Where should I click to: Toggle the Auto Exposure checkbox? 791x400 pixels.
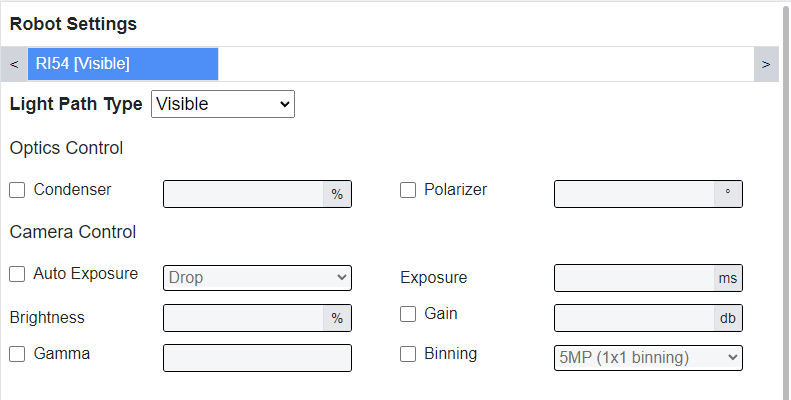[17, 274]
